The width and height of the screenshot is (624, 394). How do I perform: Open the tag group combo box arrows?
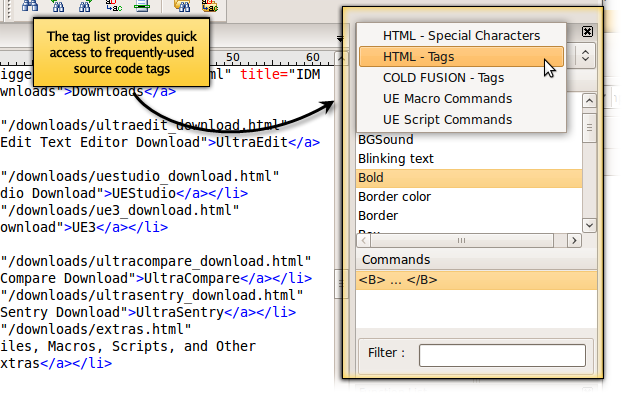pyautogui.click(x=585, y=55)
